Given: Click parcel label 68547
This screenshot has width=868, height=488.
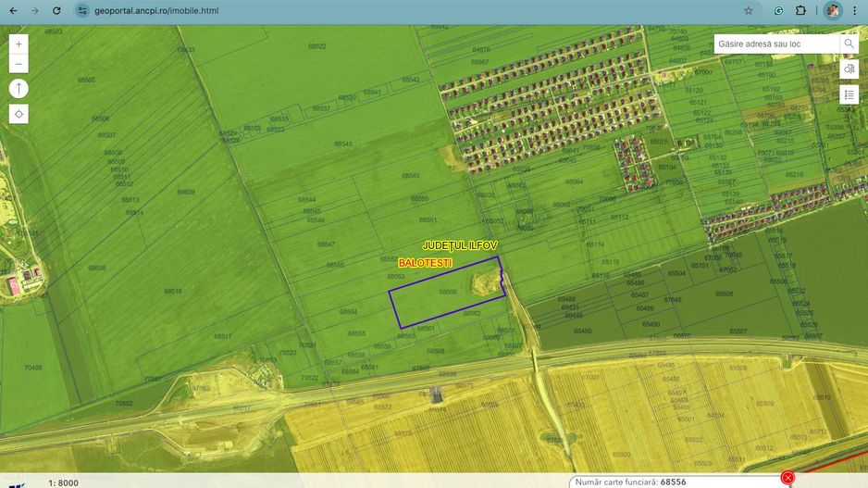Looking at the screenshot, I should 326,244.
